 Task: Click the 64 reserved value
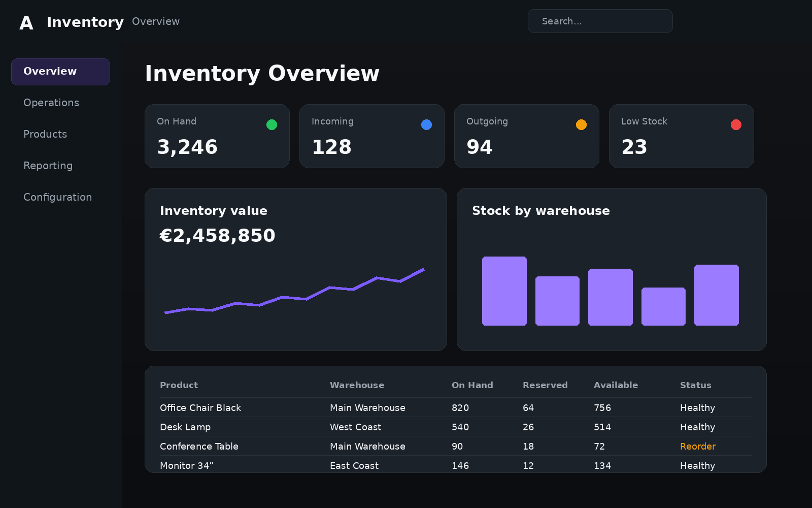528,408
